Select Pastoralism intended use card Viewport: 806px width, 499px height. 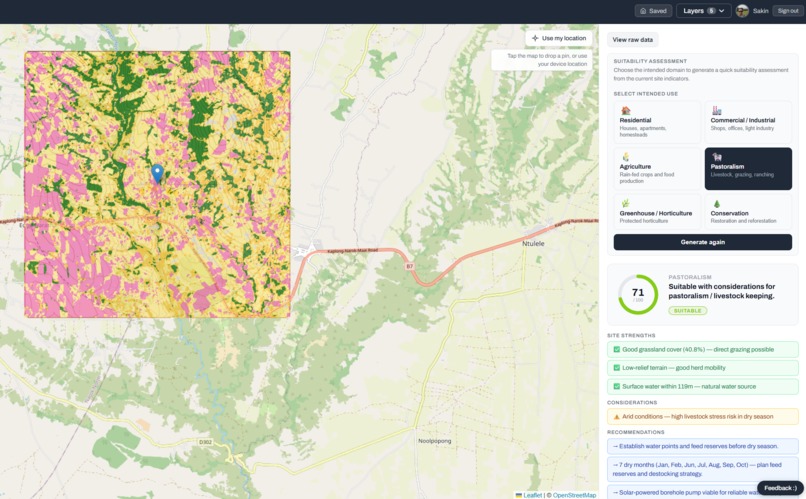(x=748, y=169)
